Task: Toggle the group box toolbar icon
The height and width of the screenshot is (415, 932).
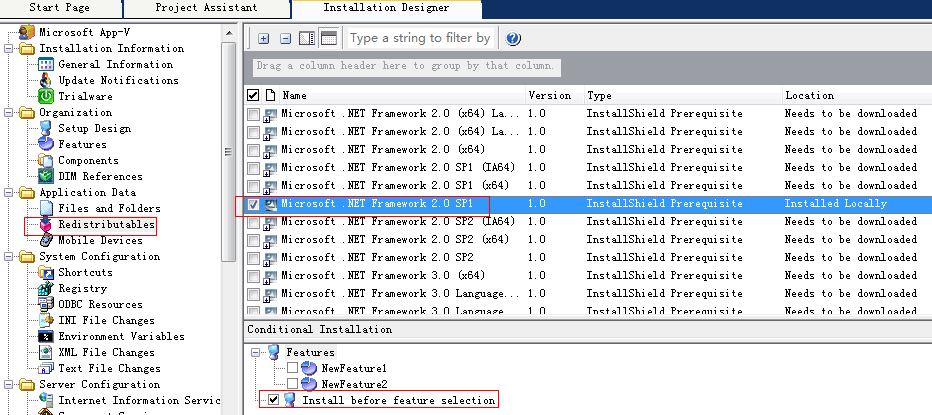Action: pyautogui.click(x=329, y=39)
